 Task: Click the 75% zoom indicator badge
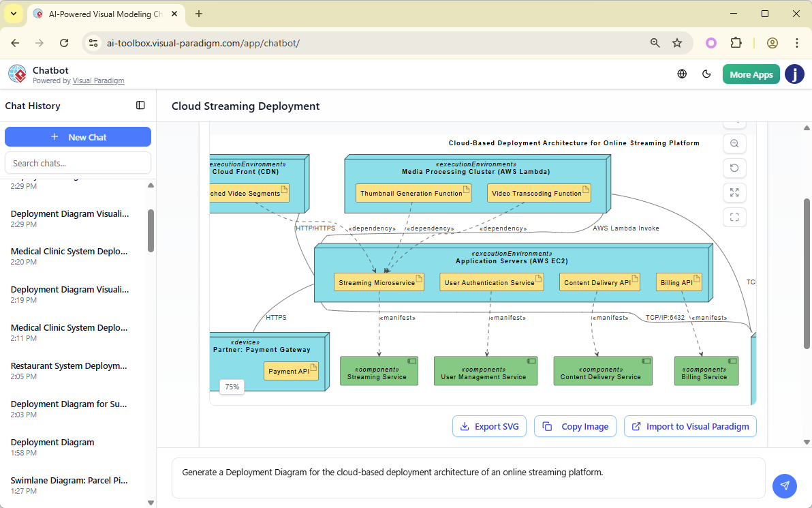[232, 387]
